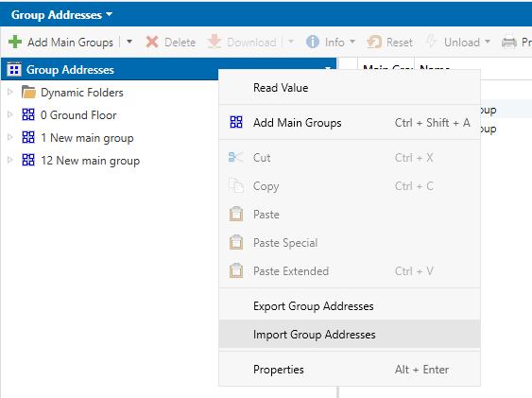Screen dimensions: 532x398
Task: Click the red X Delete icon
Action: pyautogui.click(x=152, y=43)
